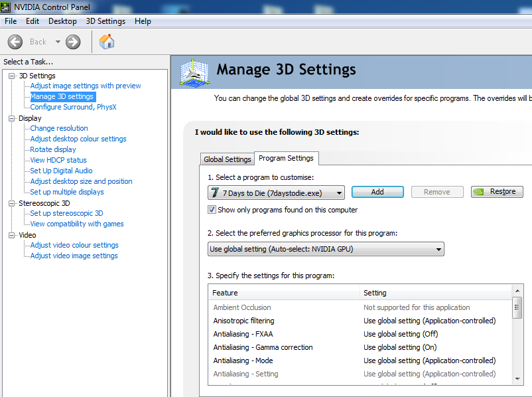Go to the Home icon
The width and height of the screenshot is (532, 397).
[x=107, y=42]
